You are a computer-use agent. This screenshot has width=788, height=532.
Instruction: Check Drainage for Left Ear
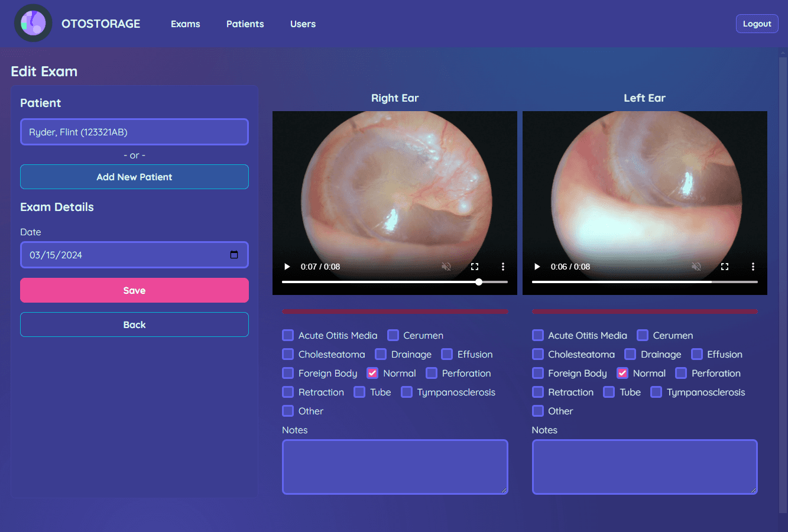[x=630, y=354]
